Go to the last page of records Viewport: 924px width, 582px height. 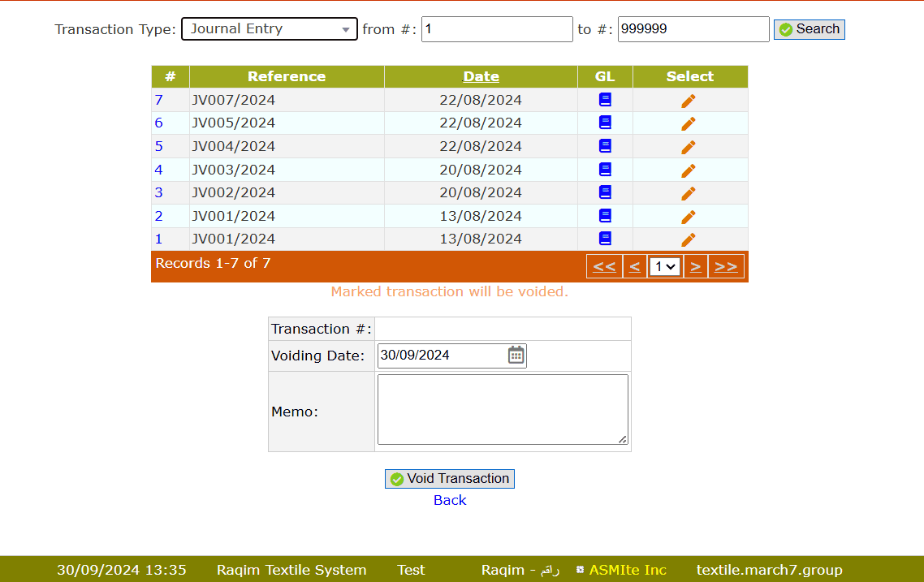point(726,266)
